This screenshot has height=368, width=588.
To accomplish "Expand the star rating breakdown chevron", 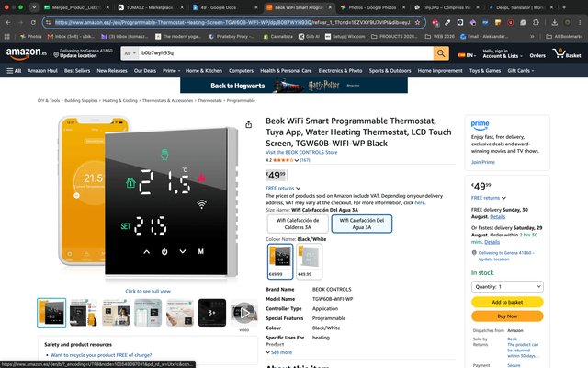I will click(x=297, y=160).
